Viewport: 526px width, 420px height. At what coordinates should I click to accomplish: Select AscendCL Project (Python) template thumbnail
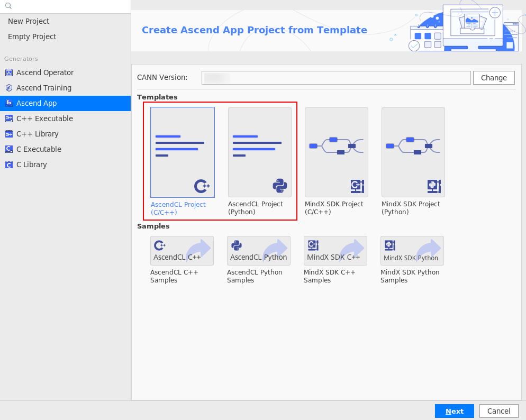260,152
